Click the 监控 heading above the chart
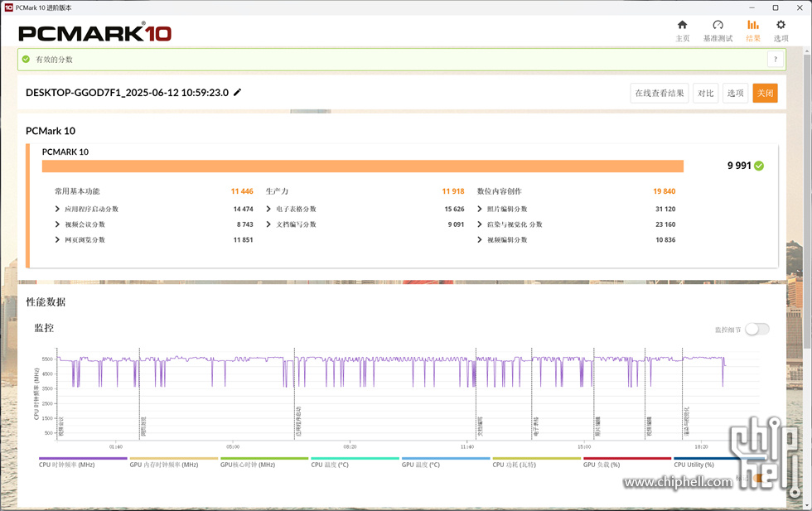Image resolution: width=812 pixels, height=511 pixels. [44, 328]
